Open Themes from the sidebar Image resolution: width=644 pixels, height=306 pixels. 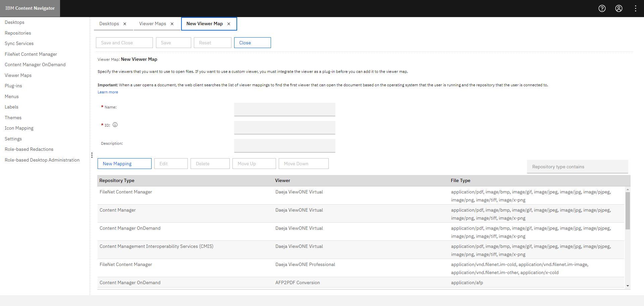point(13,117)
